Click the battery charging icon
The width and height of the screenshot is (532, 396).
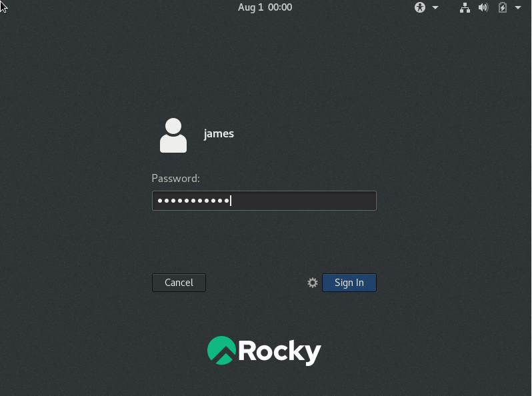tap(503, 7)
